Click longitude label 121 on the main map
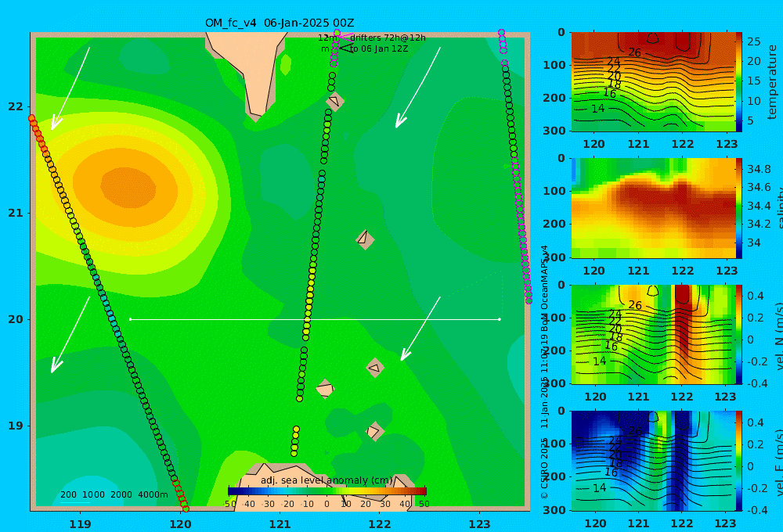The image size is (783, 532). coord(280,524)
